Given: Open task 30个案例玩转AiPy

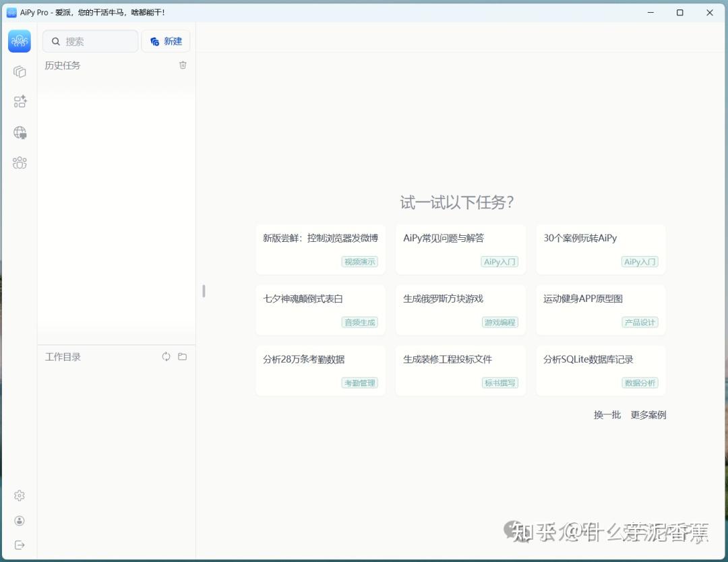Looking at the screenshot, I should pyautogui.click(x=601, y=250).
